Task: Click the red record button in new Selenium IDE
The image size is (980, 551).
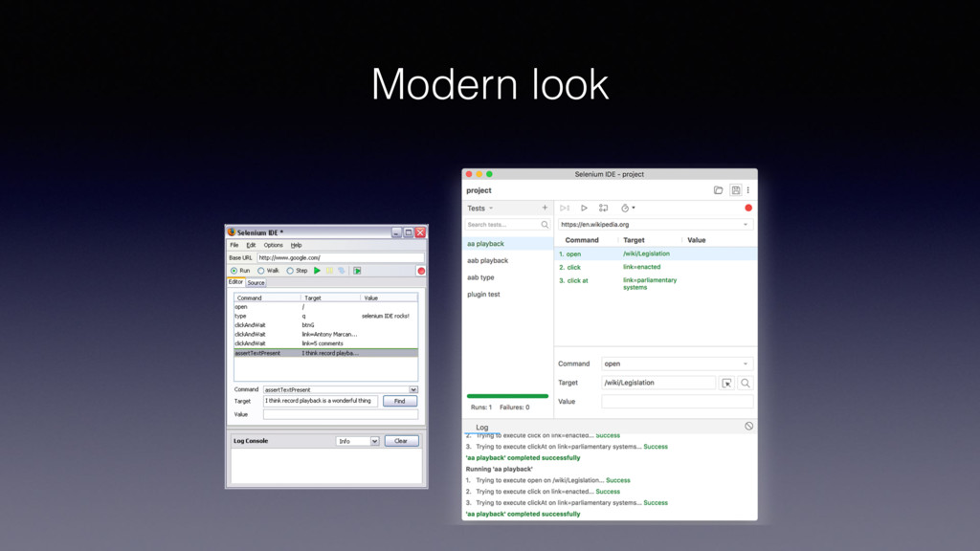Action: (x=748, y=208)
